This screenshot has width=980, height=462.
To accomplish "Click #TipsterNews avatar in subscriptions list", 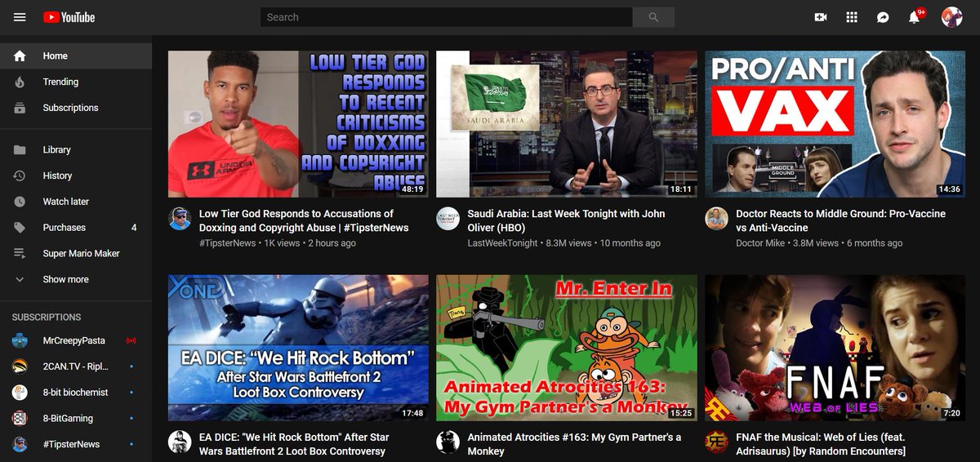I will tap(20, 444).
